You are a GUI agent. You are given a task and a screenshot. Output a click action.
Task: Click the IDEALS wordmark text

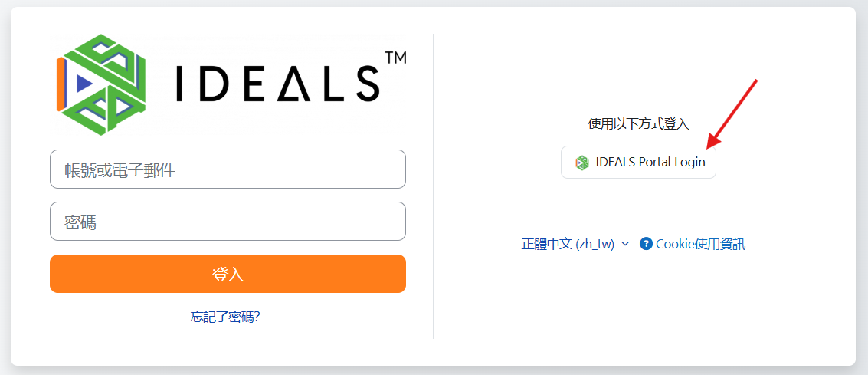(277, 83)
